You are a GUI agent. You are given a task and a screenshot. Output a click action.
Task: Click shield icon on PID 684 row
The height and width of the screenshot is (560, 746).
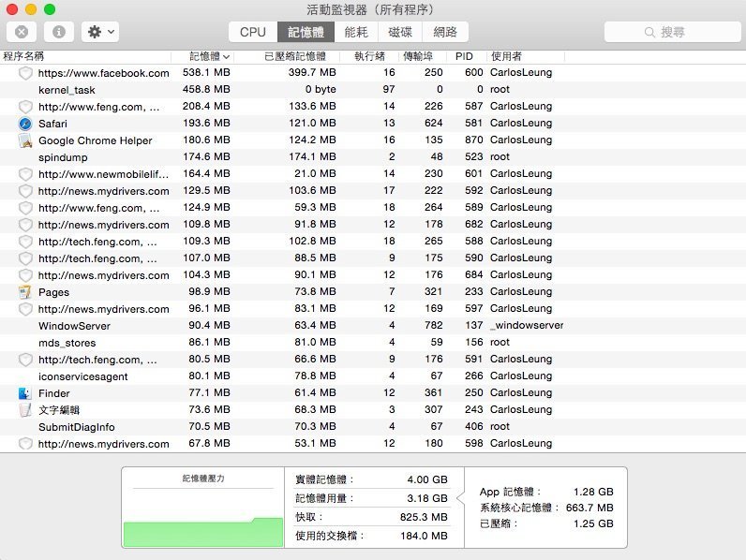point(25,275)
